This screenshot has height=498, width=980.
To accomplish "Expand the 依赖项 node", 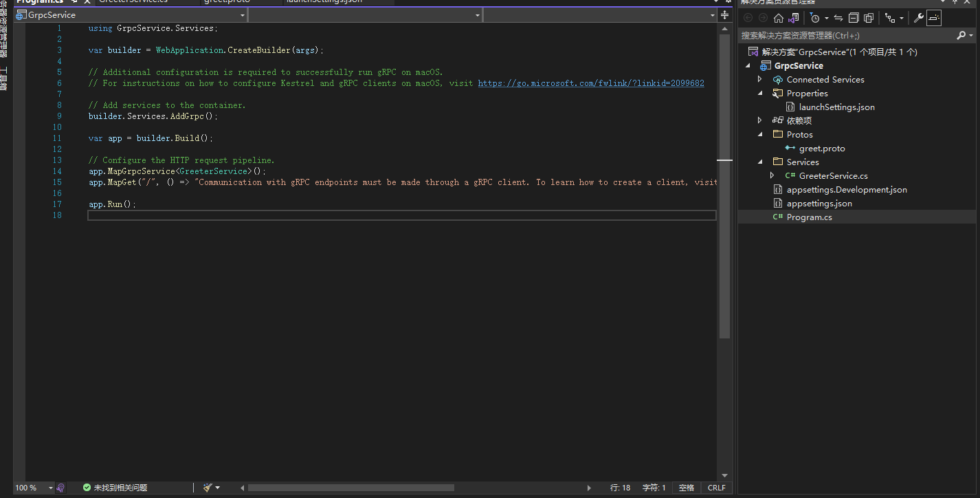I will pos(760,121).
